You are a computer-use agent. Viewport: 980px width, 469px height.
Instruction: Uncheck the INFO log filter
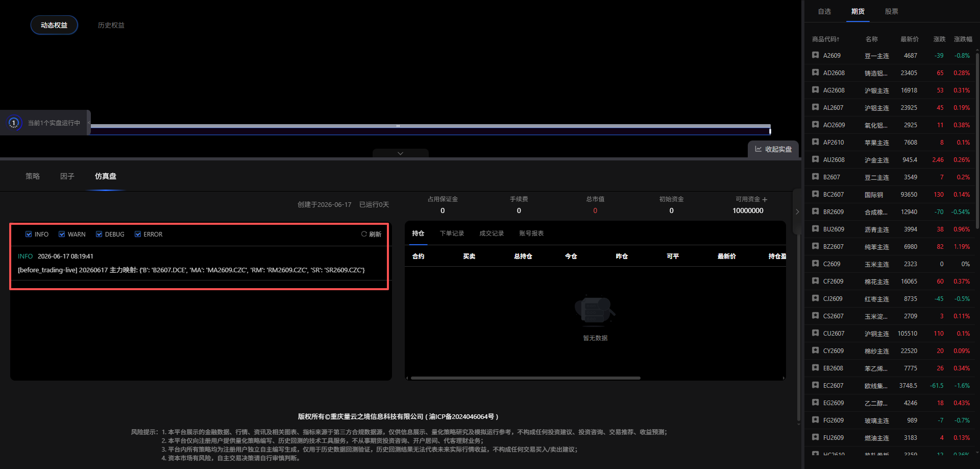29,234
